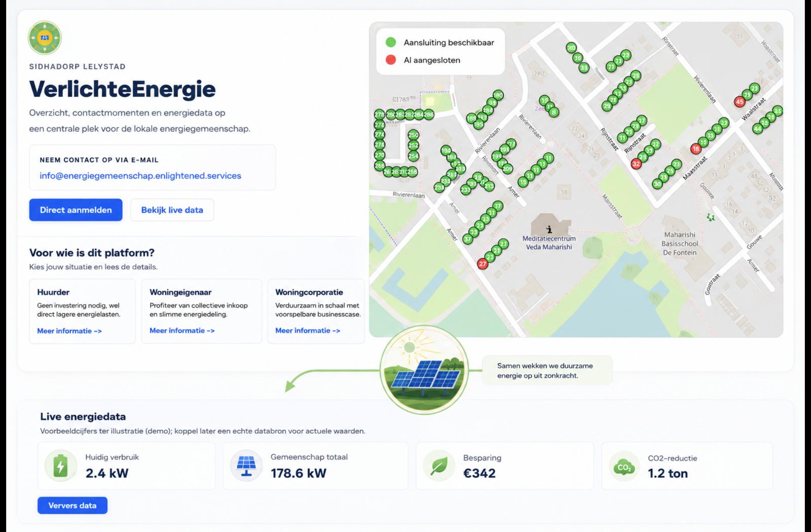Select red map marker 32 on Rijnstraat
Viewport: 811px width, 532px height.
tap(636, 164)
